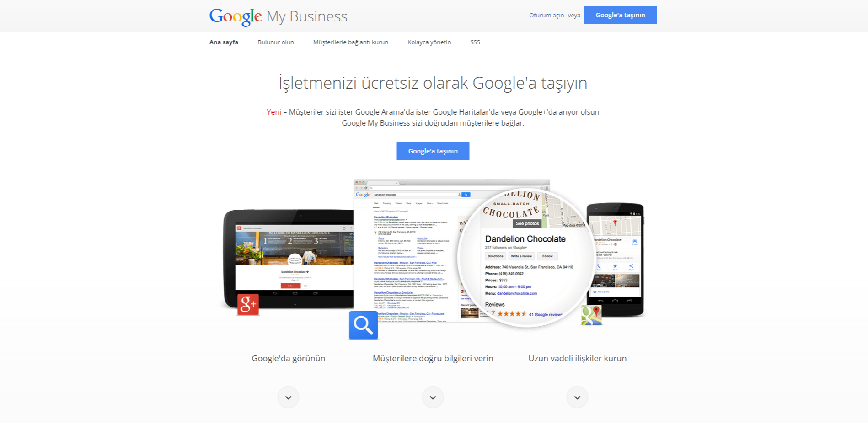
Task: Expand the "Müşterilere doğru bilgileri verin" chevron
Action: coord(433,397)
